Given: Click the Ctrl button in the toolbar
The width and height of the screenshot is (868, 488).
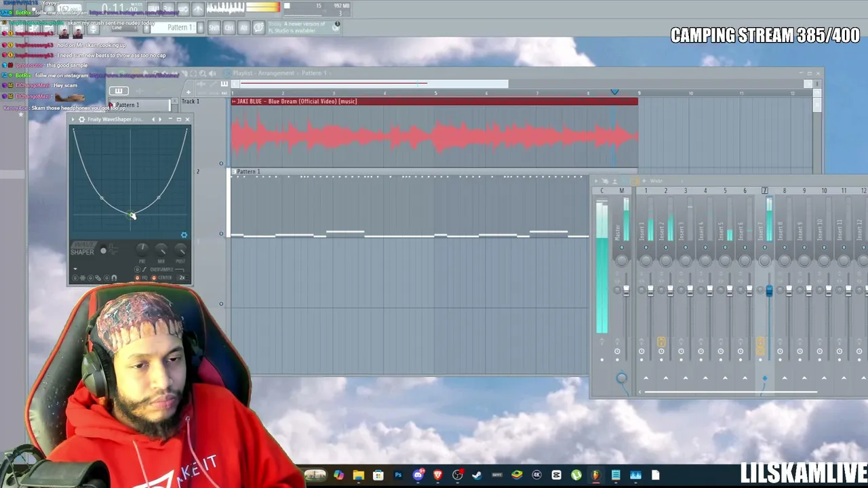Looking at the screenshot, I should (229, 28).
